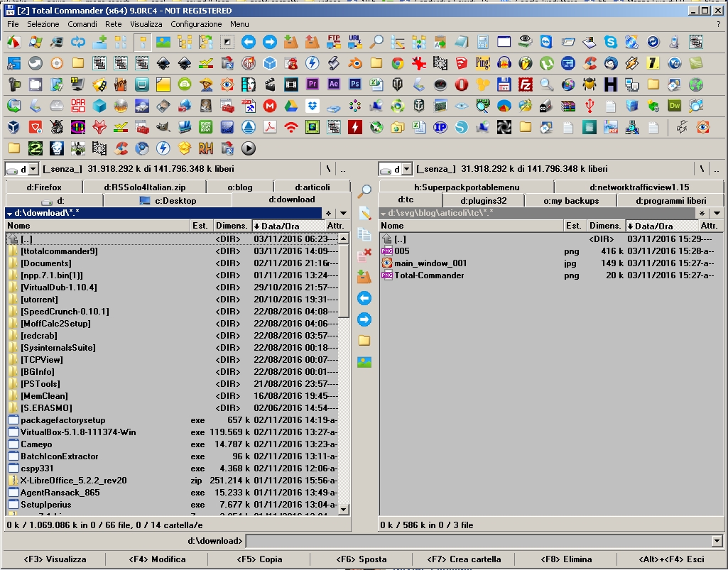Launch Photoshop Ps icon

(354, 84)
